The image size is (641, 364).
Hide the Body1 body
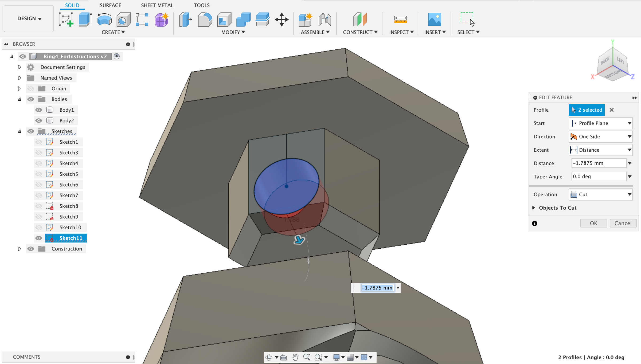coord(39,110)
